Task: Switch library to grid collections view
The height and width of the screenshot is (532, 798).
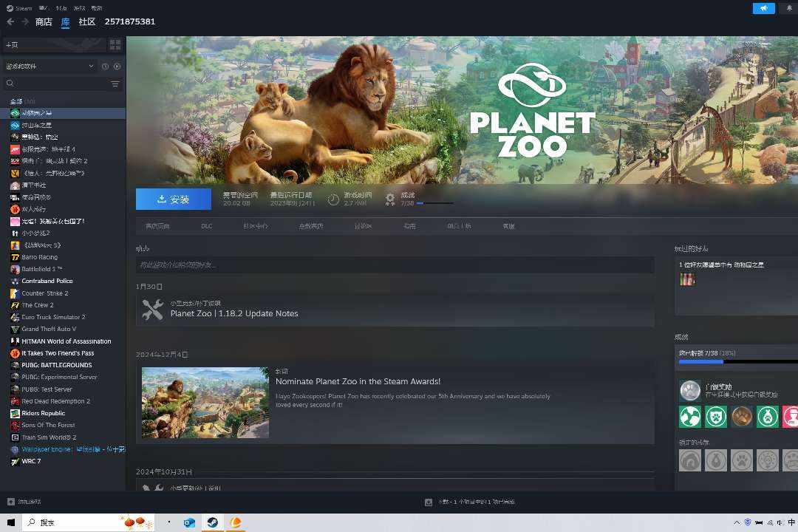Action: tap(115, 45)
